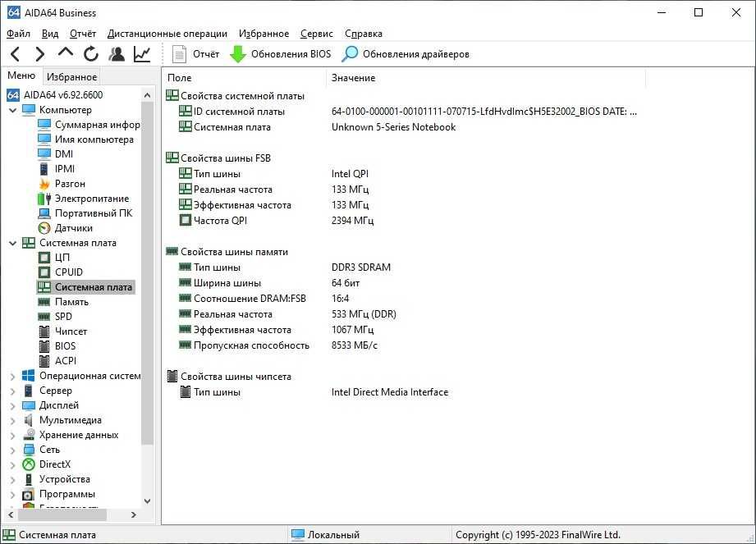The height and width of the screenshot is (544, 756).
Task: Click the Разгон flame icon
Action: tap(44, 184)
